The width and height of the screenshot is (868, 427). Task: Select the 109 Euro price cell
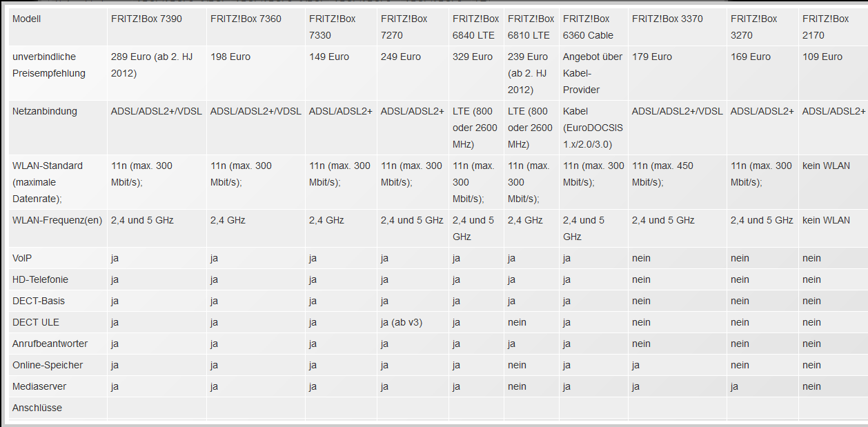click(x=822, y=57)
